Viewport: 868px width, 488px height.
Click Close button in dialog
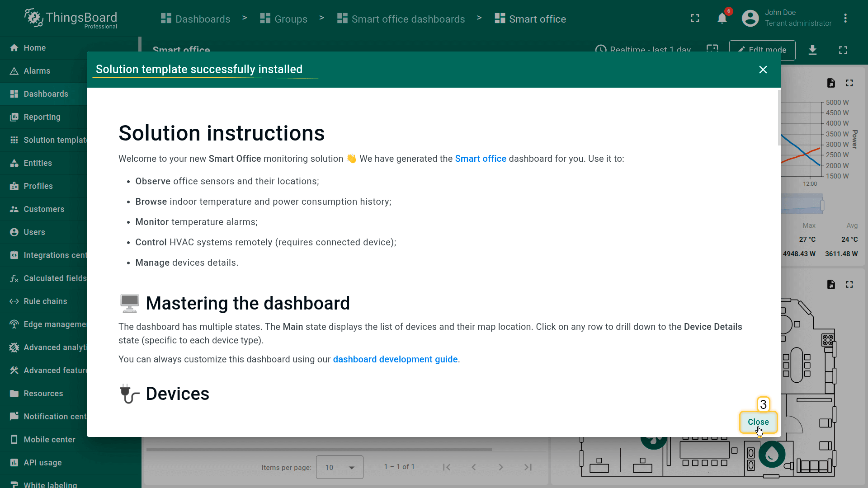coord(758,422)
